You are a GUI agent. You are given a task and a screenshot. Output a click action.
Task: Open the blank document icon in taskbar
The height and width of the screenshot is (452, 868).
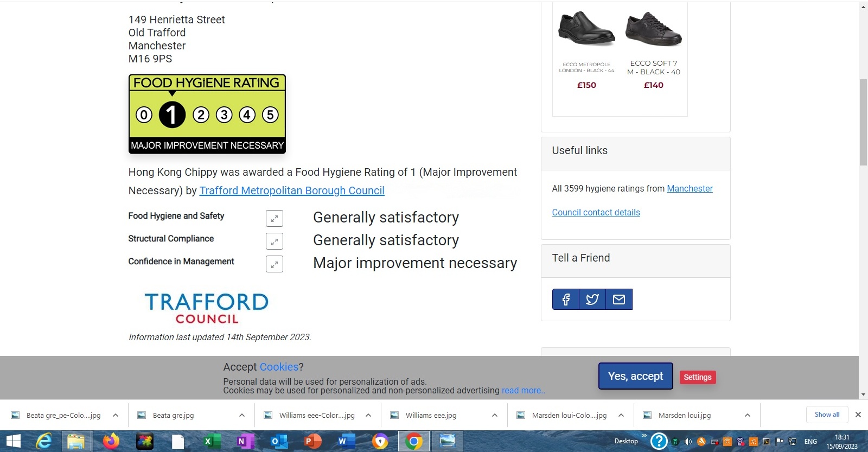(178, 441)
